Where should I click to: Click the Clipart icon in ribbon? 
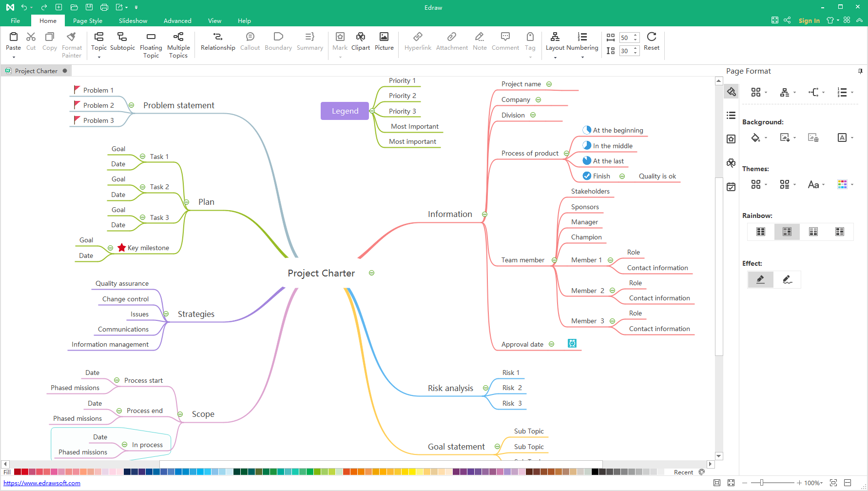(x=360, y=37)
